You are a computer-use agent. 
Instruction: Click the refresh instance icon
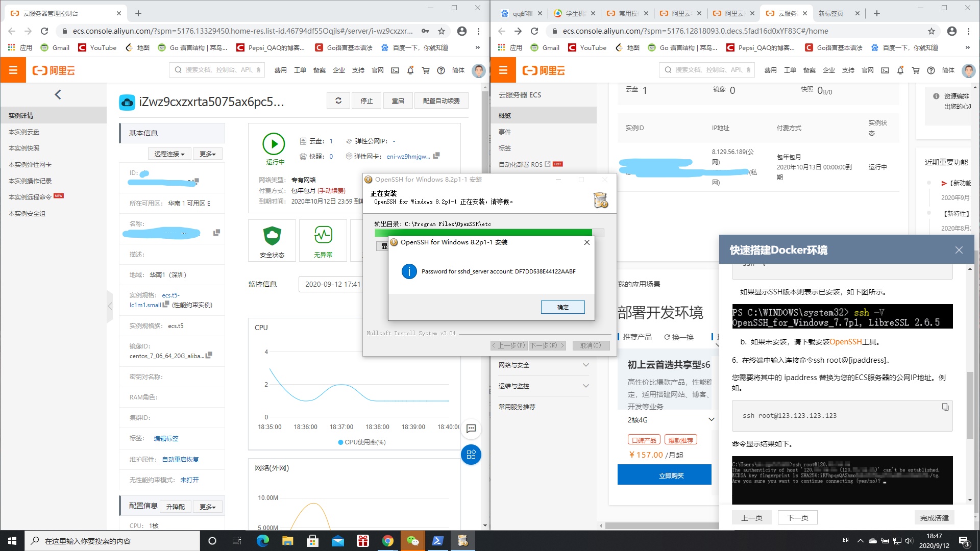(x=338, y=101)
